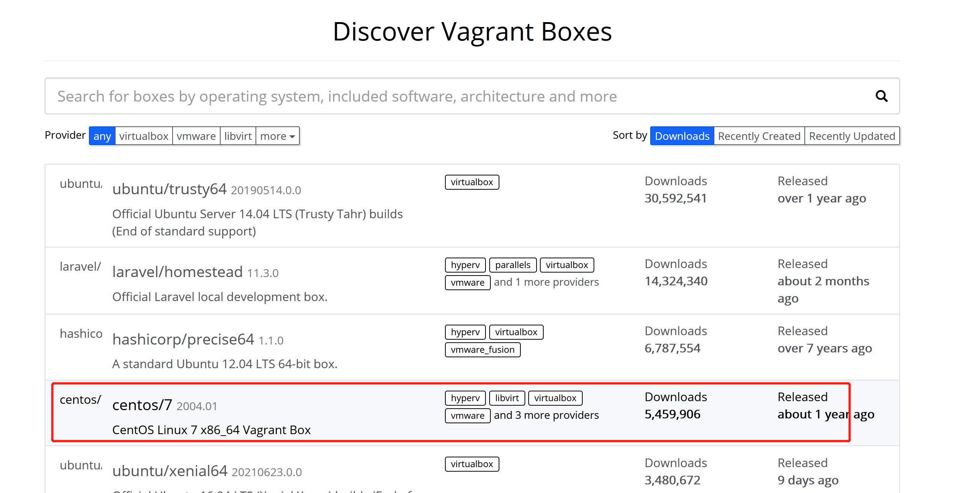This screenshot has width=980, height=493.
Task: Filter boxes by libvirt provider
Action: coord(238,136)
